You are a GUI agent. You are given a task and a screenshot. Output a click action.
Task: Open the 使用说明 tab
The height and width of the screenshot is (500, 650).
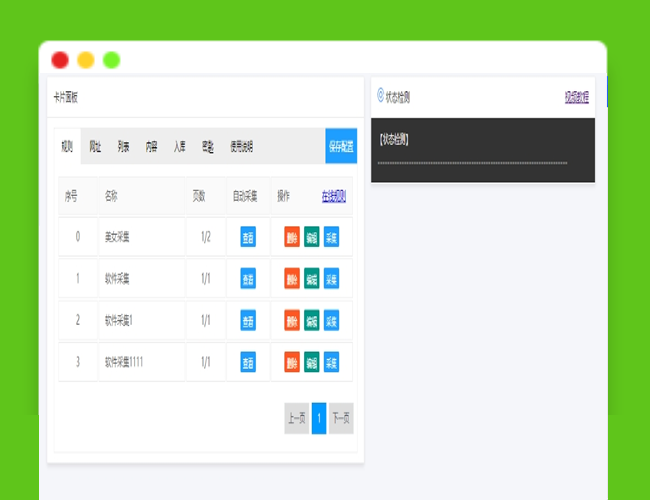click(241, 146)
